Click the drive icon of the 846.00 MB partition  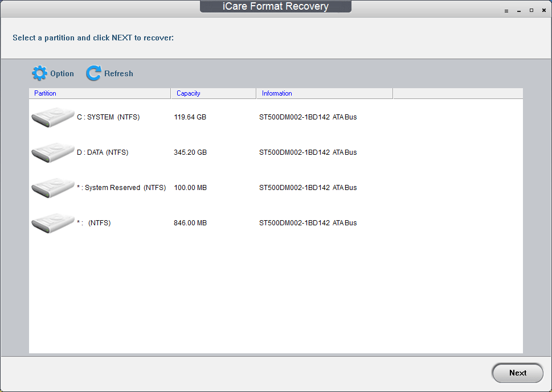(x=52, y=223)
